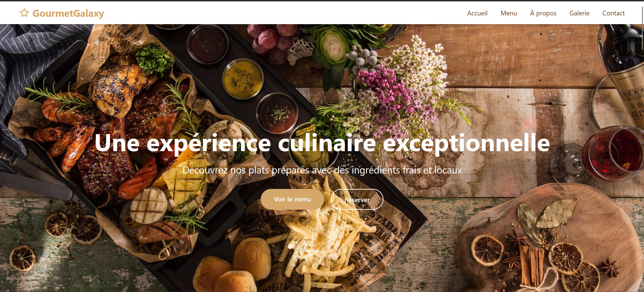Click the star icon in the logo
Screen dimensions: 644x292
click(x=24, y=13)
